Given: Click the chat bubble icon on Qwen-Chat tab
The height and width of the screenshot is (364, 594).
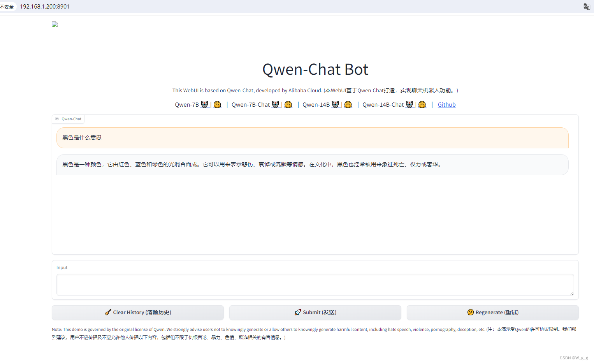Looking at the screenshot, I should click(57, 119).
